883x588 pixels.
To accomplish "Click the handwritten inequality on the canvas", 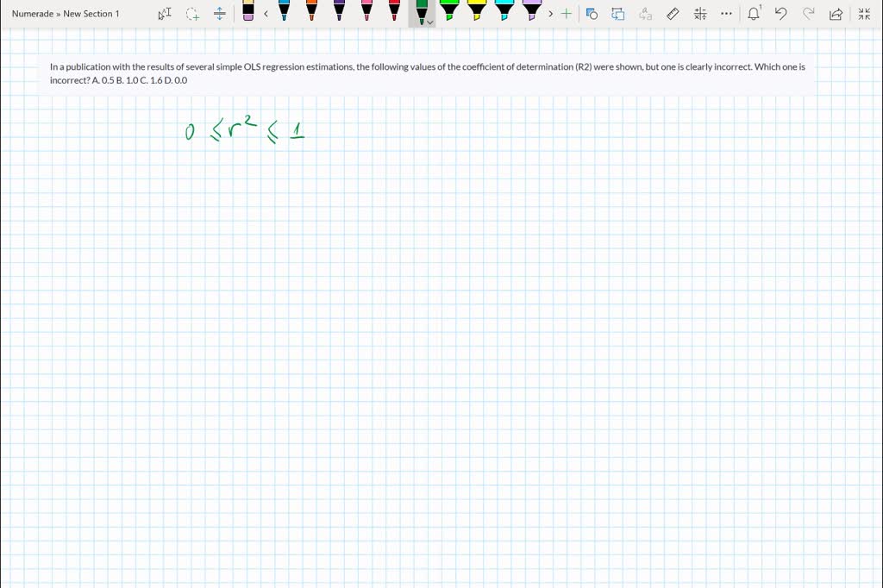I will 244,130.
